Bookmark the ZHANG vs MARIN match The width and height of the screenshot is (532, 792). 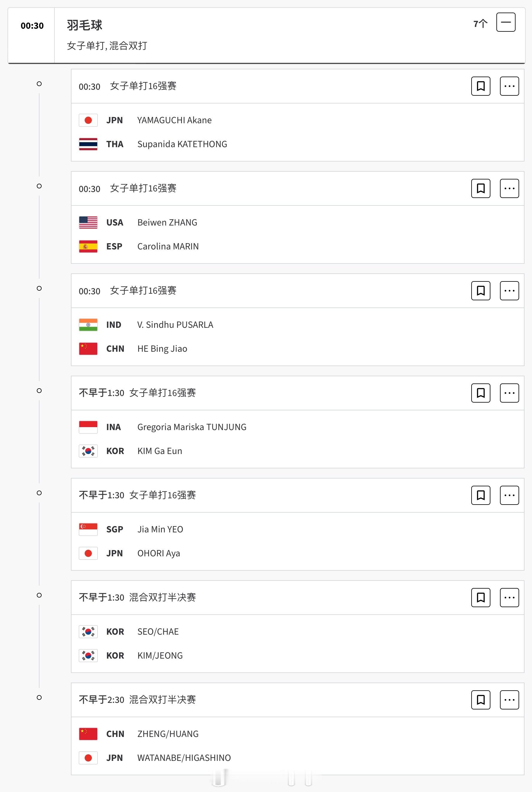pyautogui.click(x=481, y=188)
